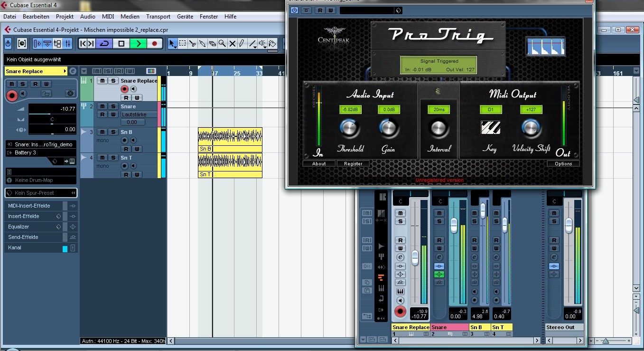Click the ProTrig Interval 20ms value field
Viewport: 644px width, 351px height.
pos(439,110)
